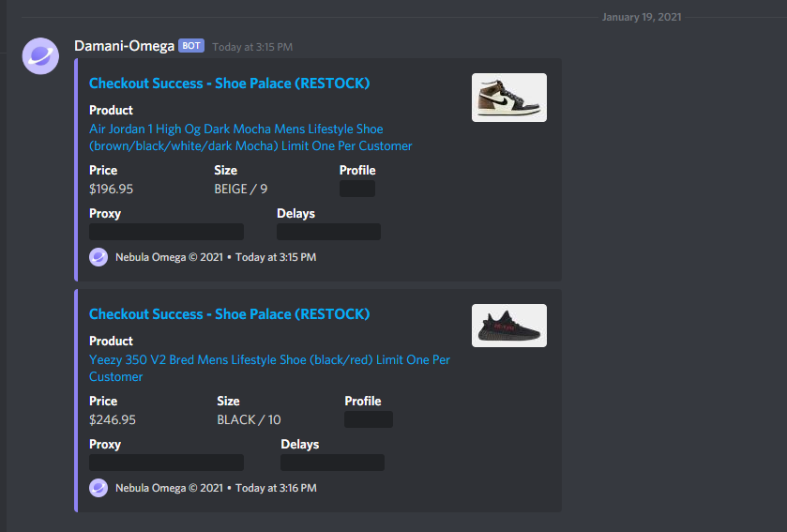The height and width of the screenshot is (532, 787).
Task: Reveal hidden Profile spoiler in the Yeezy embed
Action: coord(369,419)
